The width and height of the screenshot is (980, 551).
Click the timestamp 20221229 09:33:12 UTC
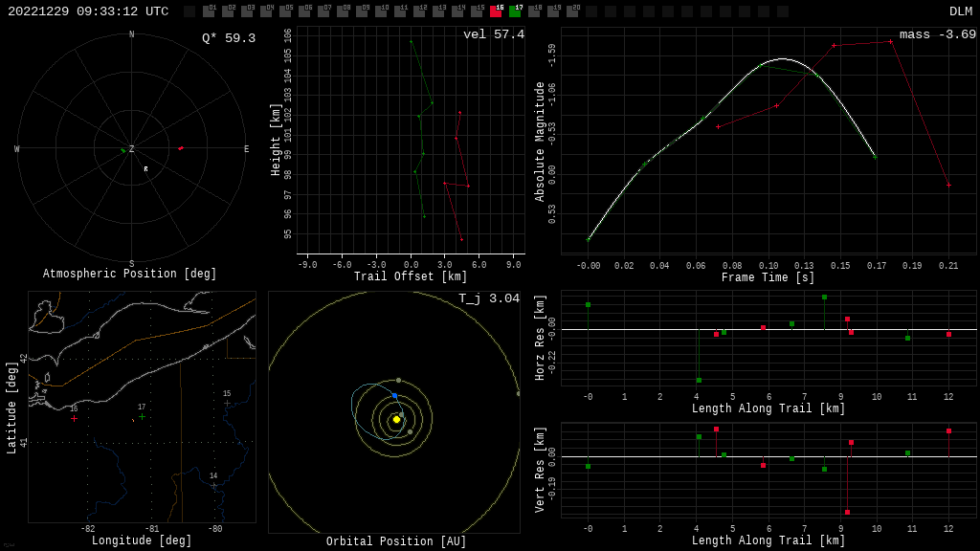tap(88, 11)
